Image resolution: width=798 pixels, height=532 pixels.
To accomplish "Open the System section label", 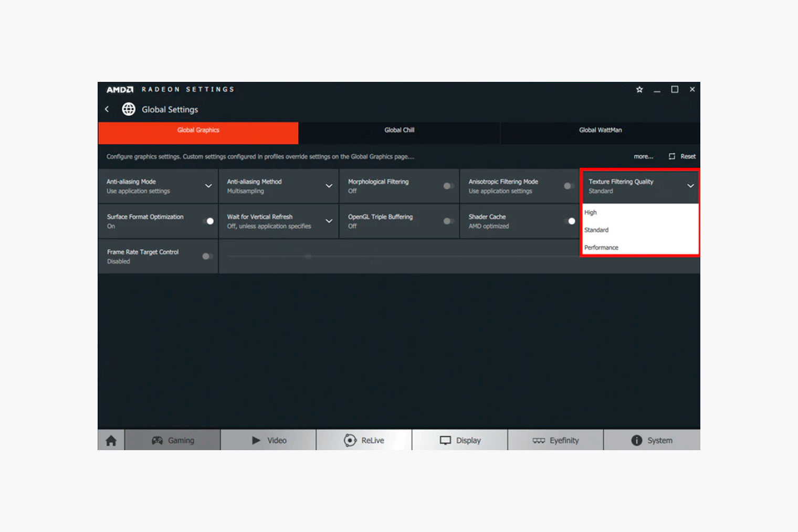I will (660, 441).
